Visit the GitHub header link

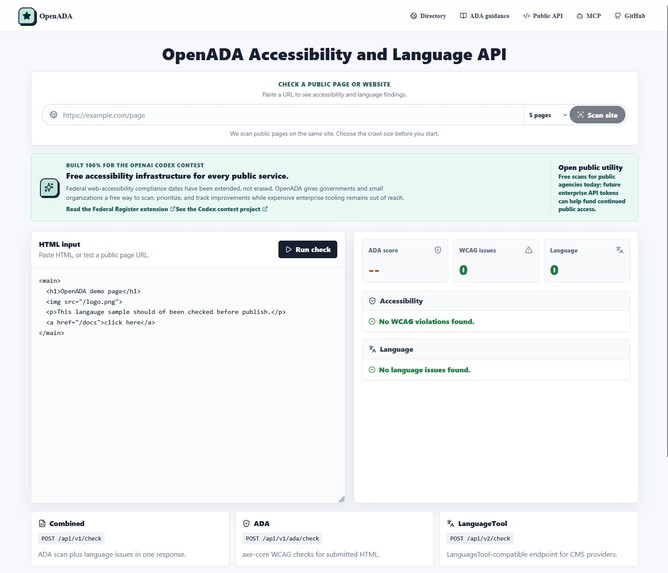coord(630,16)
